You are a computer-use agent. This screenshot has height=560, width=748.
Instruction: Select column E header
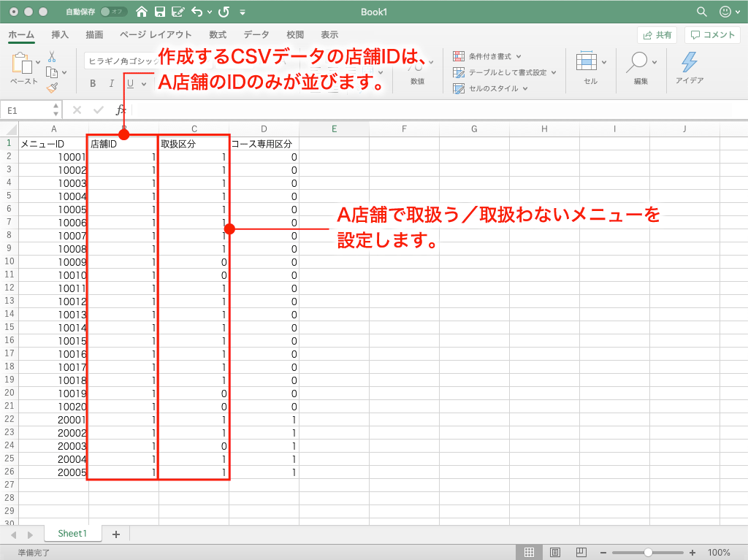pos(334,129)
